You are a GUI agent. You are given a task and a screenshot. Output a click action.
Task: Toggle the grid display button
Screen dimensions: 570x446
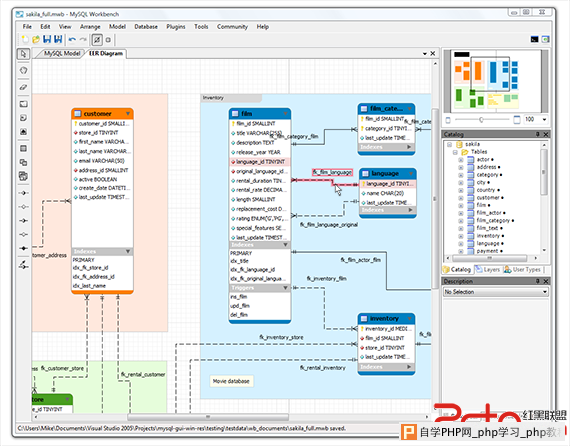pyautogui.click(x=97, y=39)
